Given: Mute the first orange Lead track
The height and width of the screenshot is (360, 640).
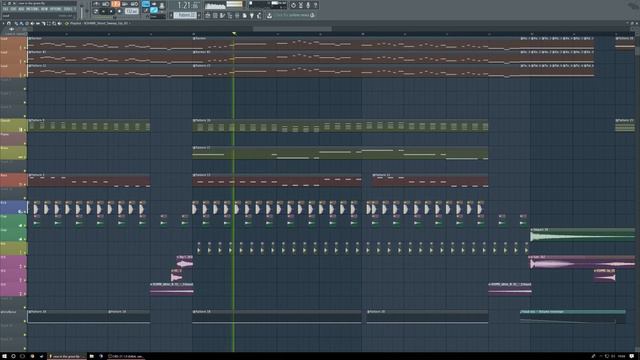Looking at the screenshot, I should (24, 48).
